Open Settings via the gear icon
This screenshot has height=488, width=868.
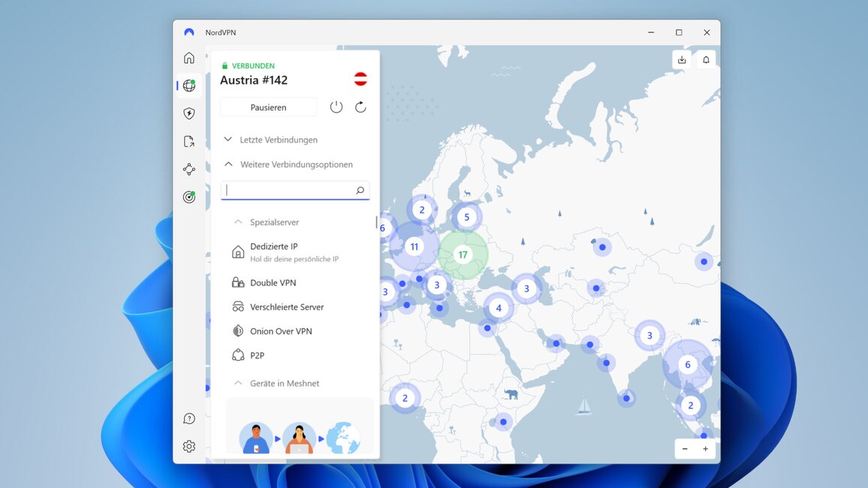coord(188,445)
